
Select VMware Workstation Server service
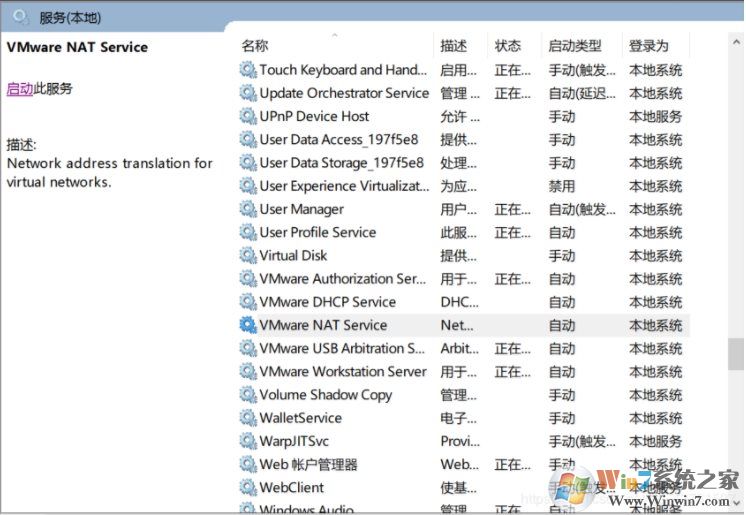coord(343,372)
